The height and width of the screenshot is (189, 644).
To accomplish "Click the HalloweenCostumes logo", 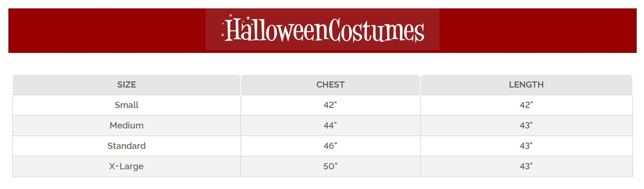I will coord(322,29).
